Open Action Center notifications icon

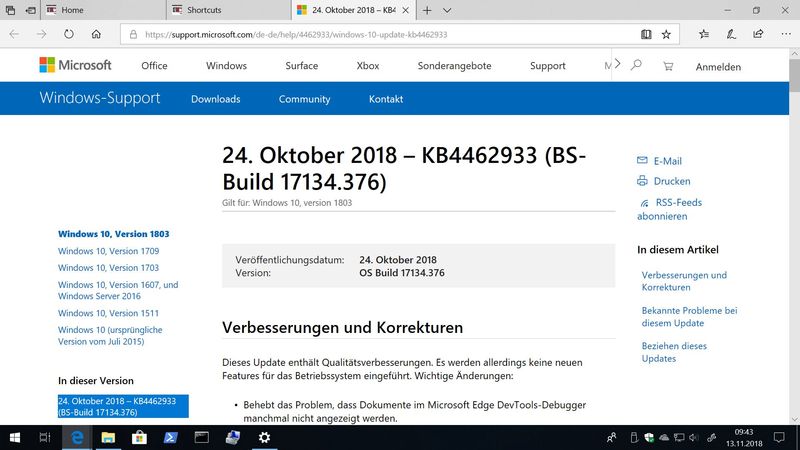click(779, 437)
